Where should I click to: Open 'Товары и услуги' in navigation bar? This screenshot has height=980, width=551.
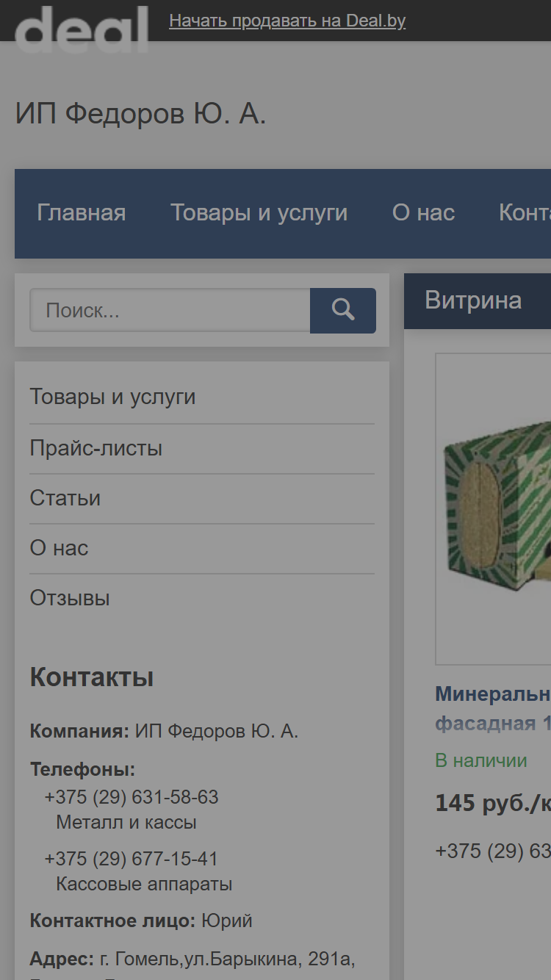pyautogui.click(x=259, y=213)
